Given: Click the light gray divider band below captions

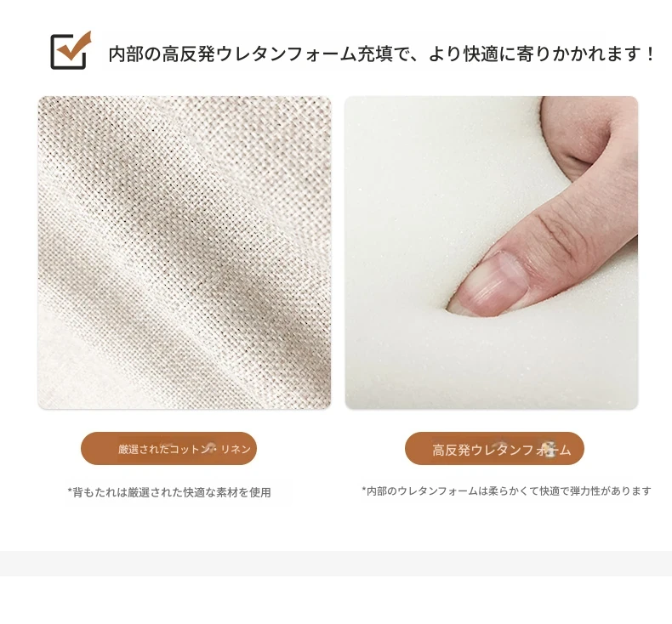Looking at the screenshot, I should coord(336,563).
